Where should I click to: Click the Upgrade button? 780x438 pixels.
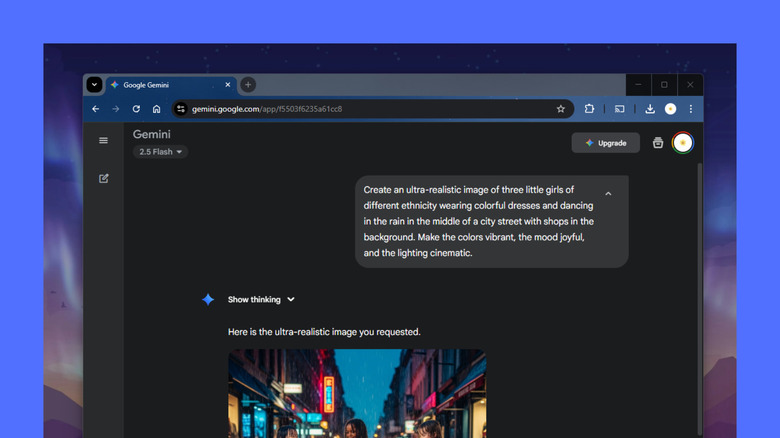[606, 143]
